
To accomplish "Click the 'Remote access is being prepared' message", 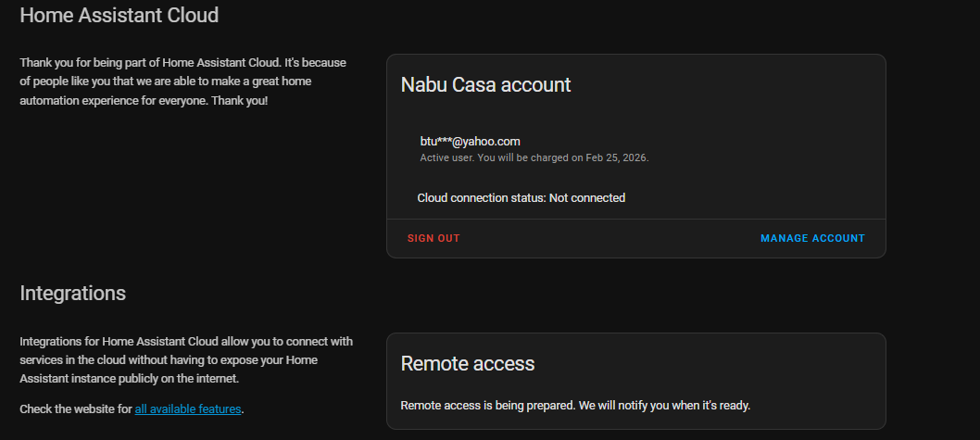I will click(575, 406).
